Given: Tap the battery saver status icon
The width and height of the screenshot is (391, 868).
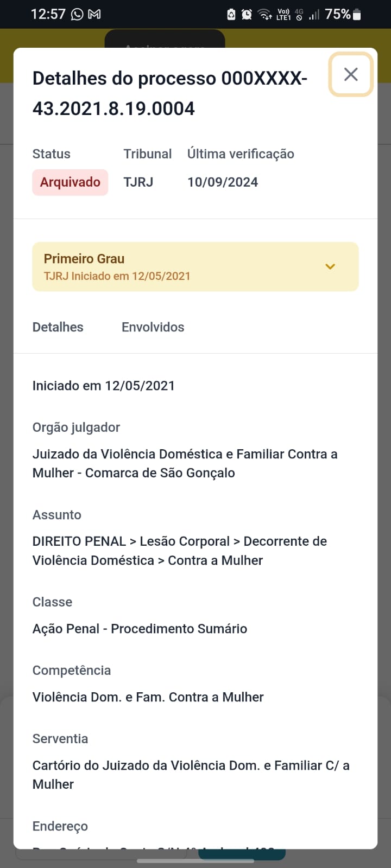Looking at the screenshot, I should [231, 15].
